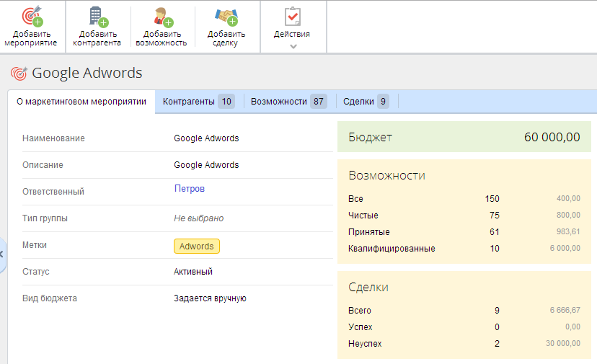Click the Квалифицированные cost 6 000,00
This screenshot has width=597, height=364.
[x=565, y=248]
